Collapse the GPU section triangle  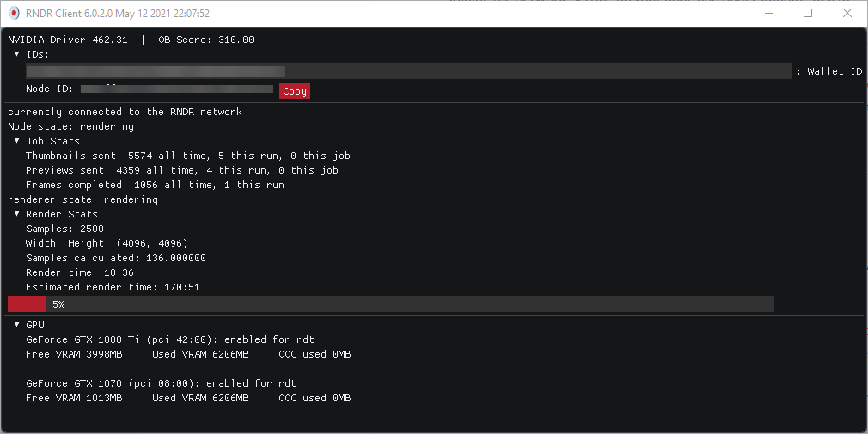(x=16, y=324)
